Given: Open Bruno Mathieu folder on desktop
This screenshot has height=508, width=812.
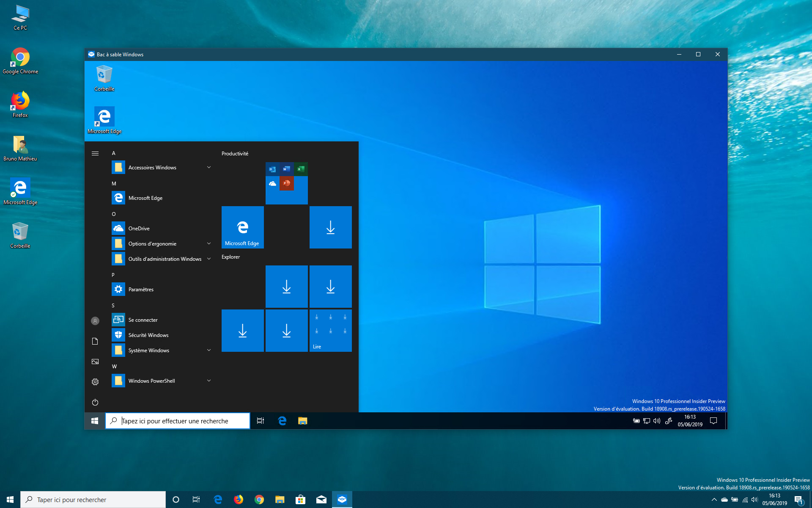Looking at the screenshot, I should [20, 149].
